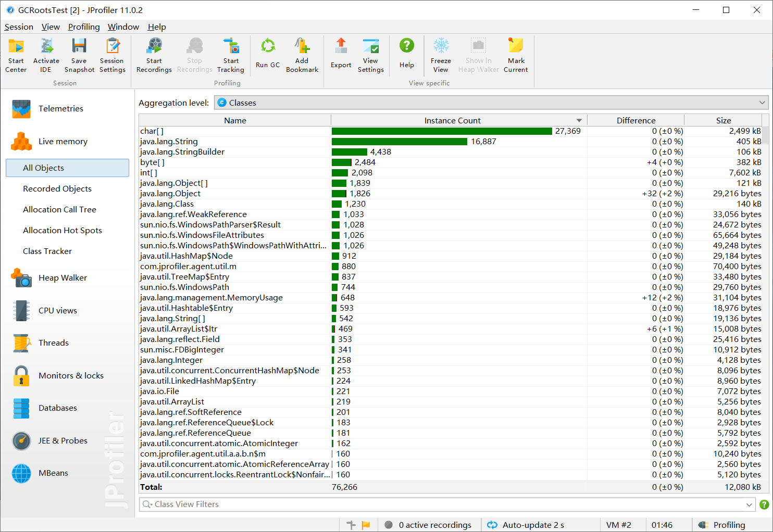Open the Aggregation level Classes dropdown

pos(491,103)
